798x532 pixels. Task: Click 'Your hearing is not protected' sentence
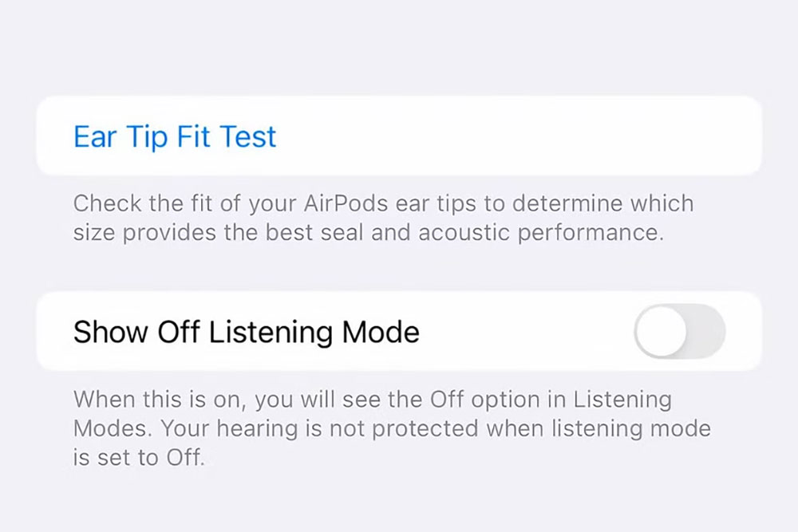(x=319, y=428)
